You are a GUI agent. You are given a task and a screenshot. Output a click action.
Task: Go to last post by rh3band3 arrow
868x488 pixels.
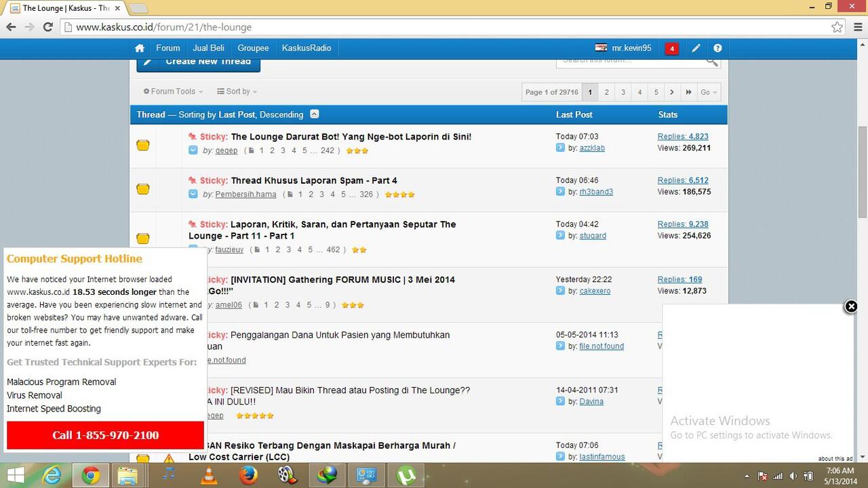560,192
